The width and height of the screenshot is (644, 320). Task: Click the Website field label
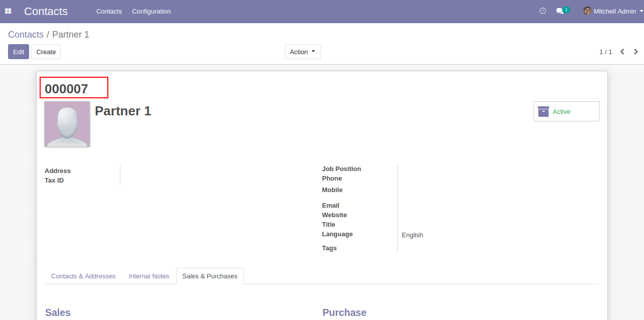(x=335, y=215)
